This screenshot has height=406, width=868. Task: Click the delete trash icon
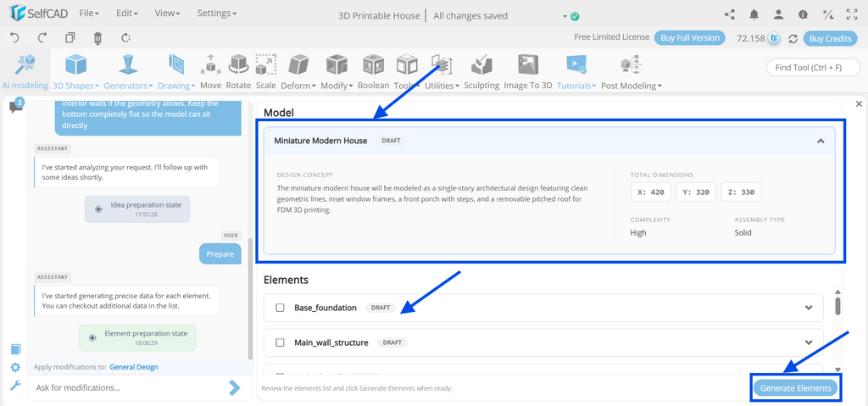(98, 37)
